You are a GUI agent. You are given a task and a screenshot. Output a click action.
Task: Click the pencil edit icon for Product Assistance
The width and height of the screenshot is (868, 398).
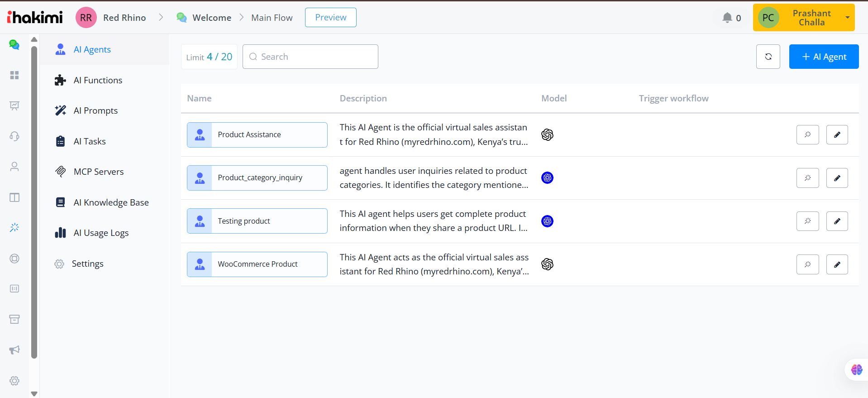click(837, 134)
